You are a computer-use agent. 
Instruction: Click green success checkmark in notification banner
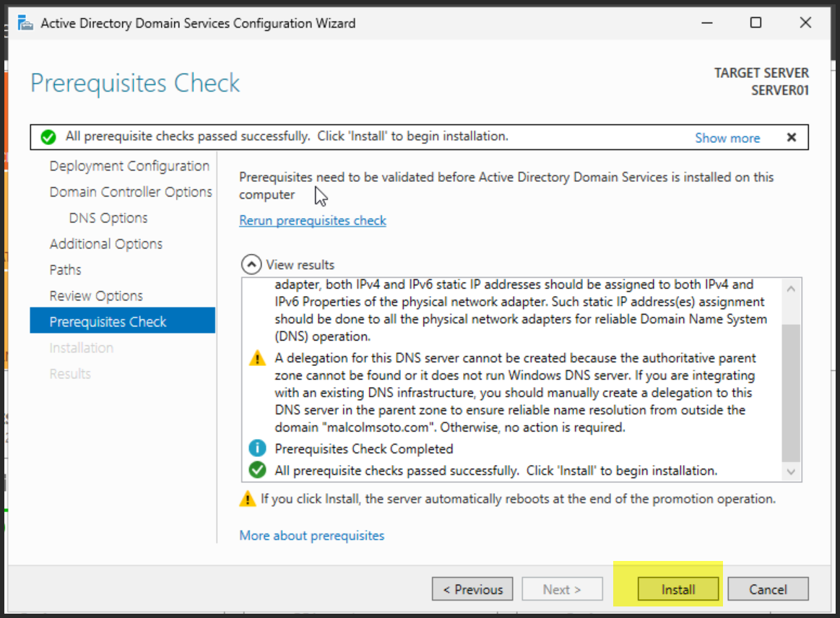(48, 137)
